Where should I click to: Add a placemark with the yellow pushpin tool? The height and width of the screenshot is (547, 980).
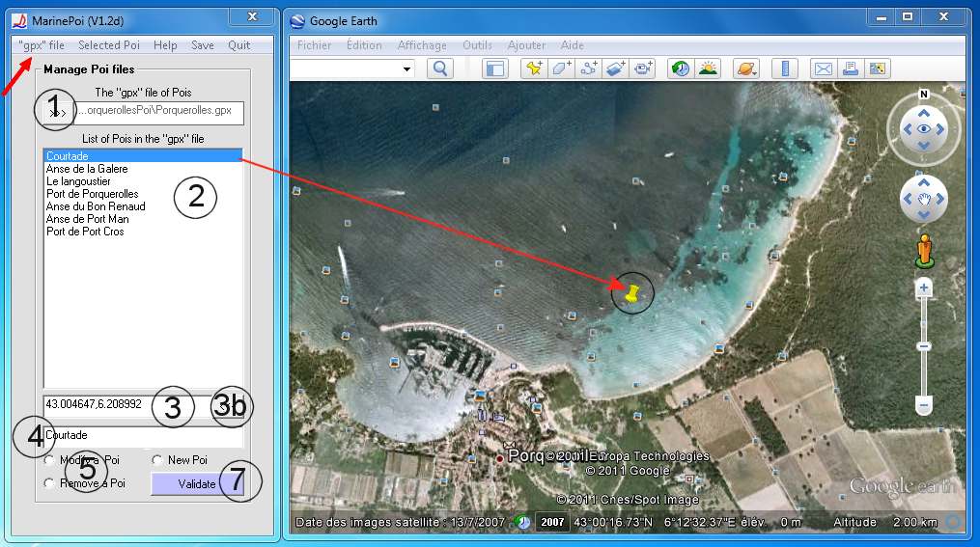point(534,68)
